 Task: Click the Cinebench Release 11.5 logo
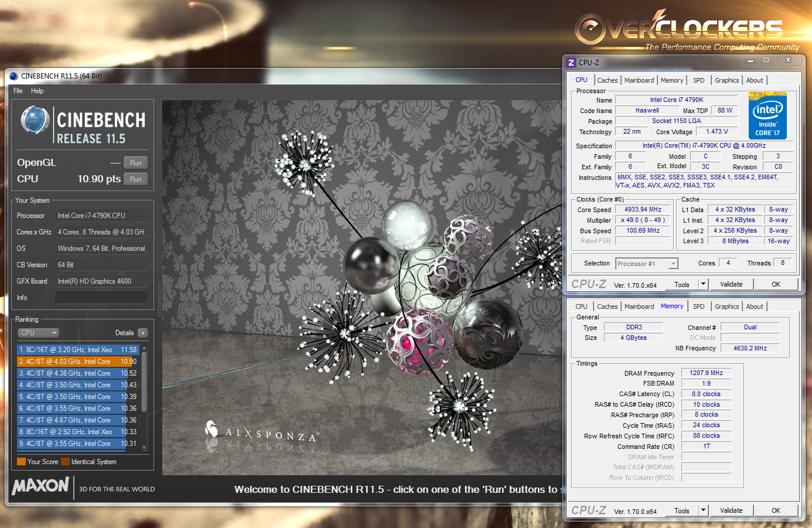83,125
